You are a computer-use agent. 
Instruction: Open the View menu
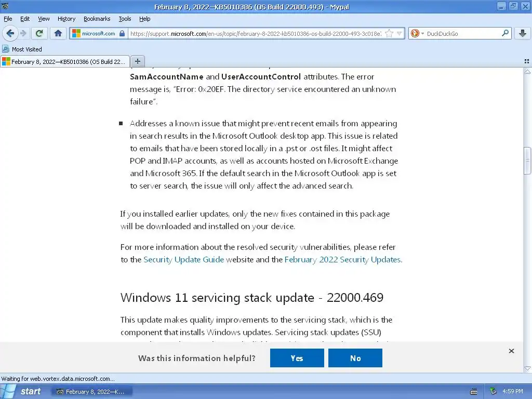click(x=44, y=19)
